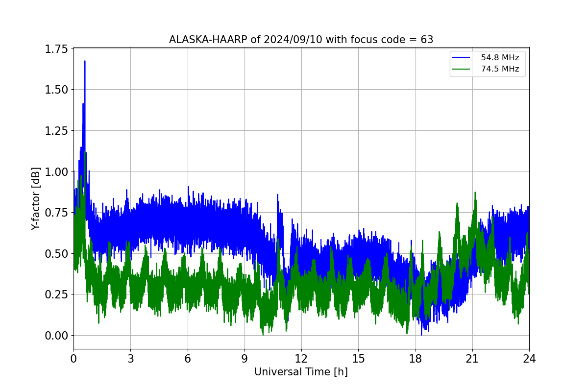Click the plot title ALASKA-HAARP of 2024/09/10
This screenshot has width=588, height=392.
coord(301,40)
